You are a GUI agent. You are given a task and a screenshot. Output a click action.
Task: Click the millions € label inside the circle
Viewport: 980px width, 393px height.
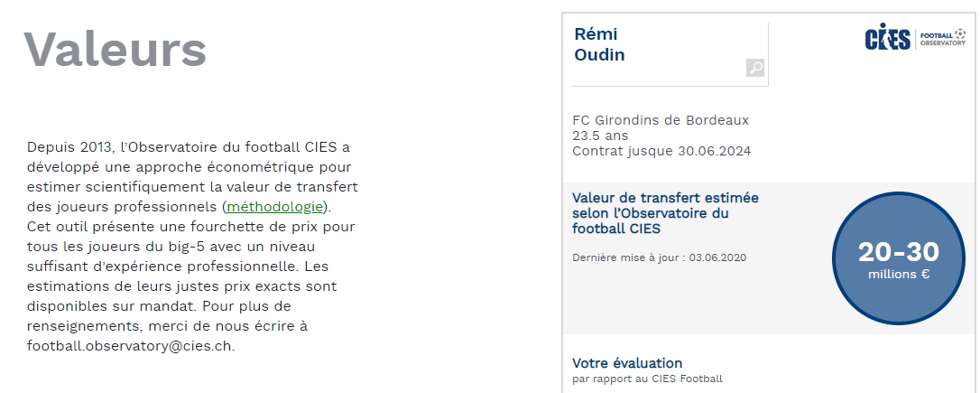pos(898,275)
